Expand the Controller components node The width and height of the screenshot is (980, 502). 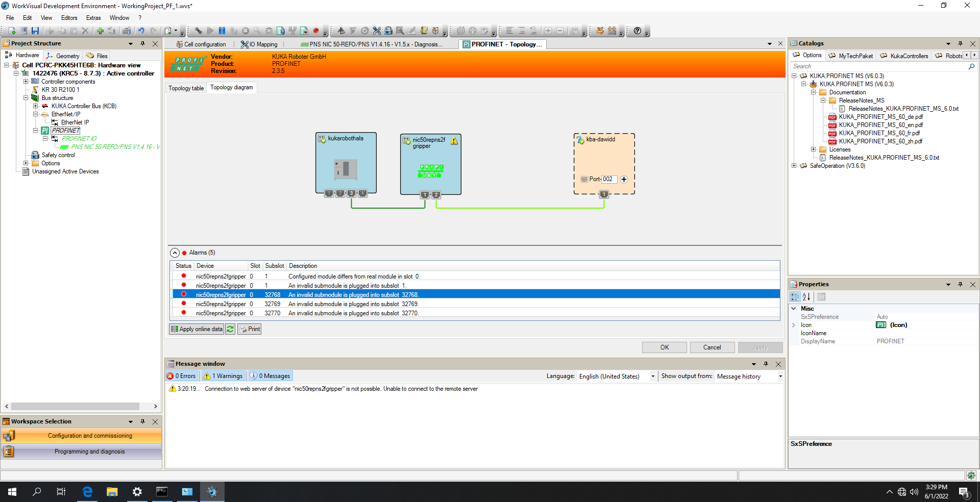coord(26,82)
